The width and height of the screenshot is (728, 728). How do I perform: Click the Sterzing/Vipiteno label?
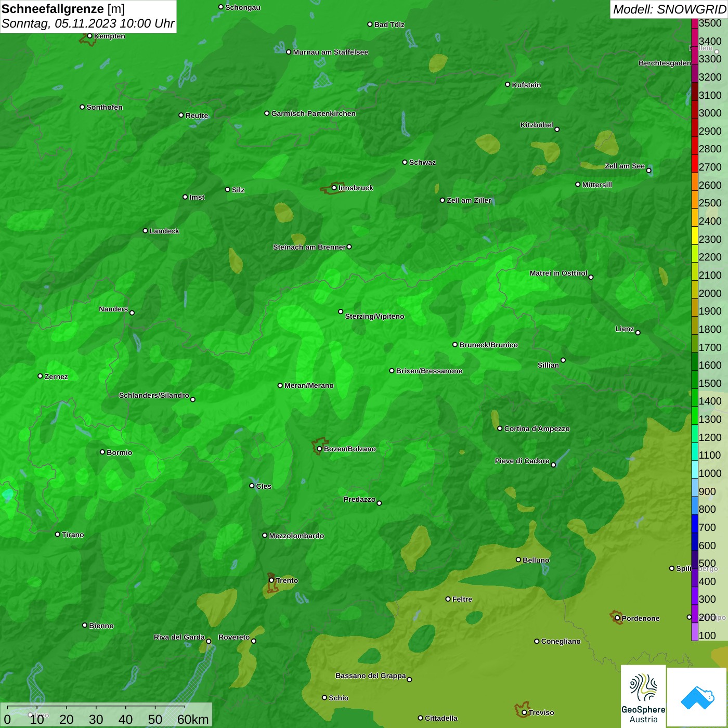tap(374, 316)
